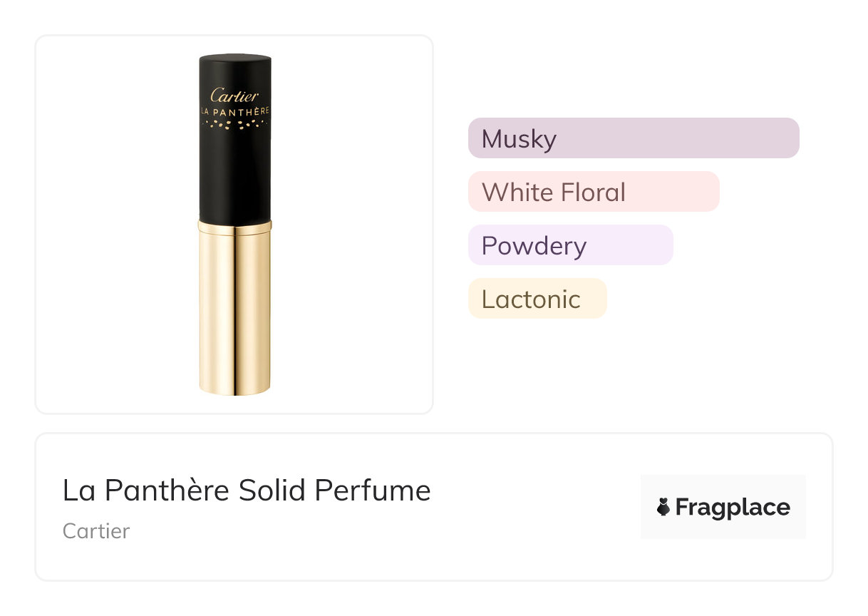Image resolution: width=868 pixels, height=616 pixels.
Task: Click the Lactonic label text
Action: (531, 299)
